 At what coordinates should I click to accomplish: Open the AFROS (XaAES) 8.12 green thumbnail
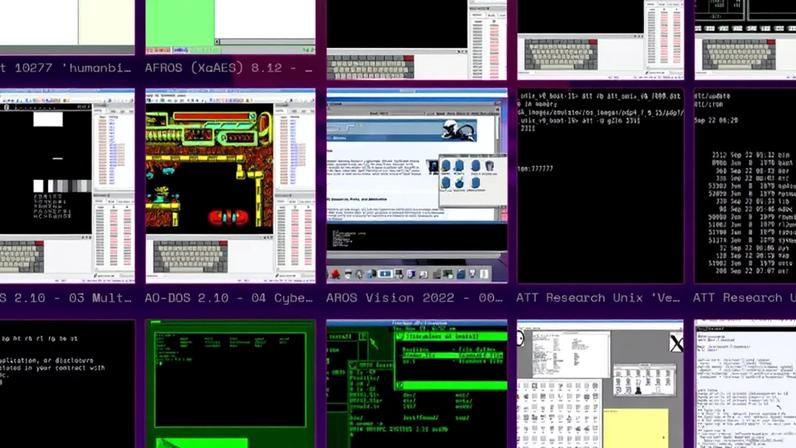coord(230,27)
